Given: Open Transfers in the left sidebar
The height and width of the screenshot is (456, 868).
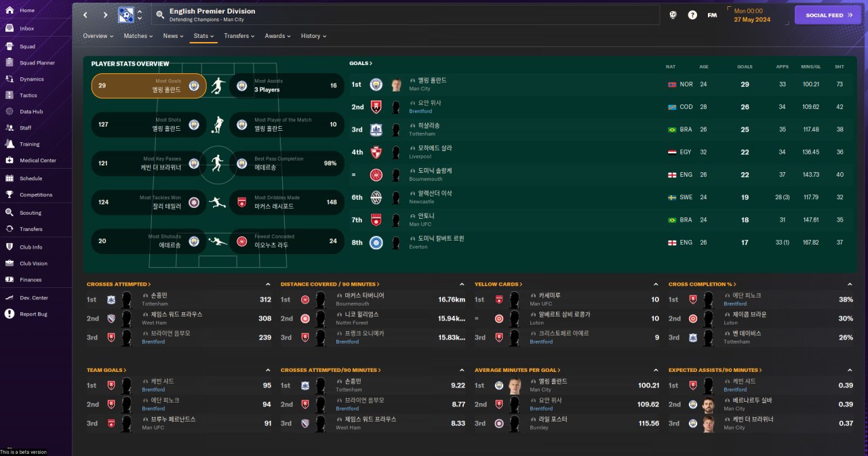Looking at the screenshot, I should tap(31, 229).
